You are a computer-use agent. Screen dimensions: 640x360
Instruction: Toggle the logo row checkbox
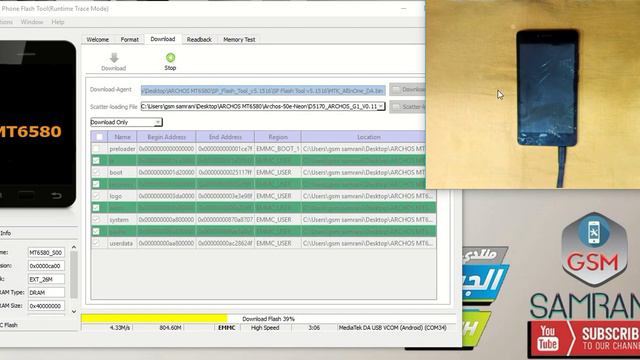(96, 196)
